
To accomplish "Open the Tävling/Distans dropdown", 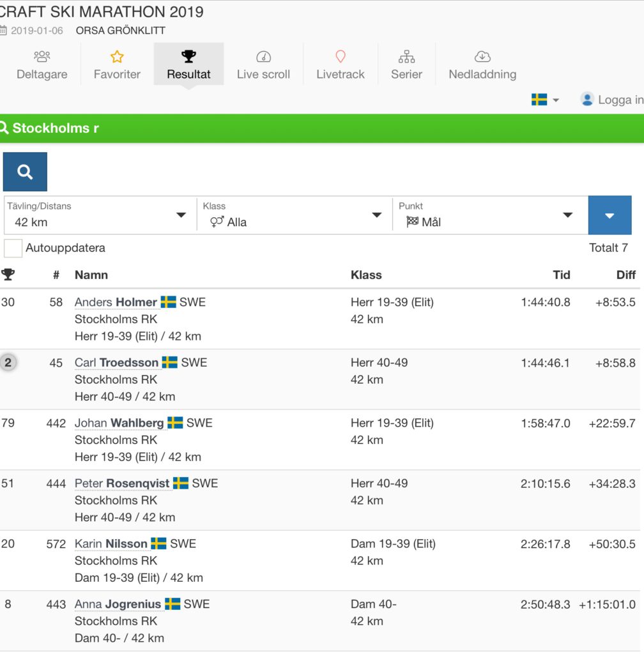I will click(x=100, y=215).
